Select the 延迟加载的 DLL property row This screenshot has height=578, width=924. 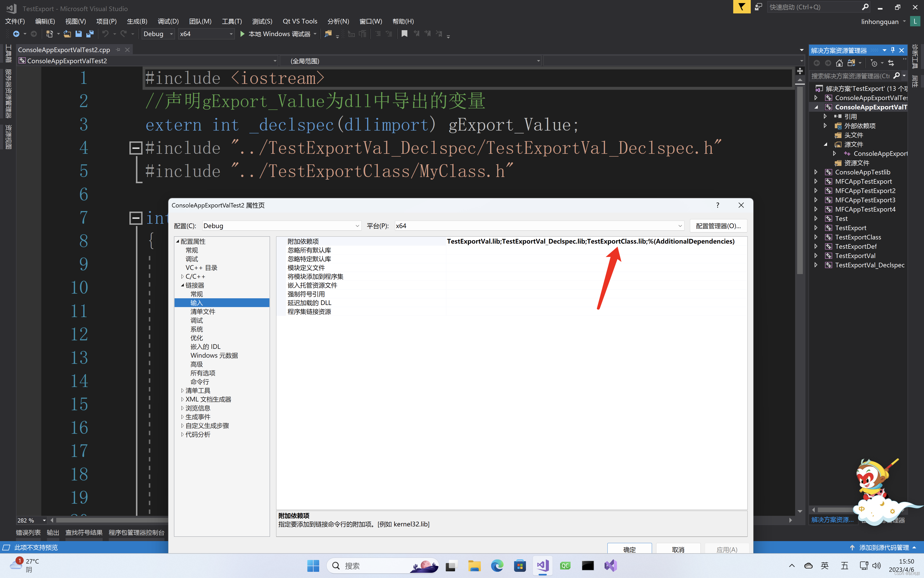(x=512, y=303)
